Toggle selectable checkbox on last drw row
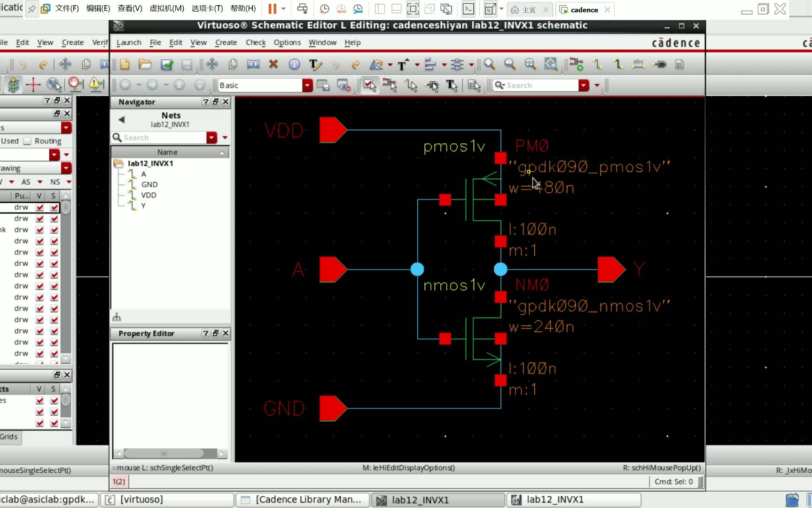This screenshot has height=508, width=812. point(55,354)
